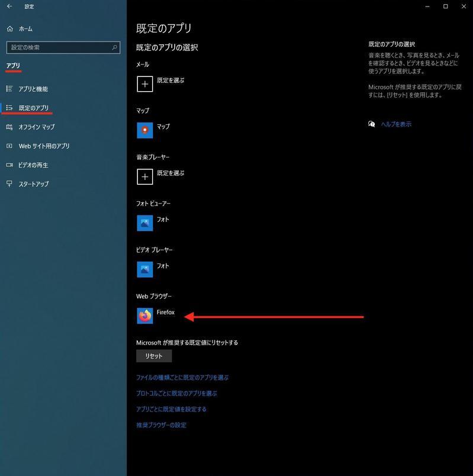Choose 既定を選ぶ for メール

170,81
